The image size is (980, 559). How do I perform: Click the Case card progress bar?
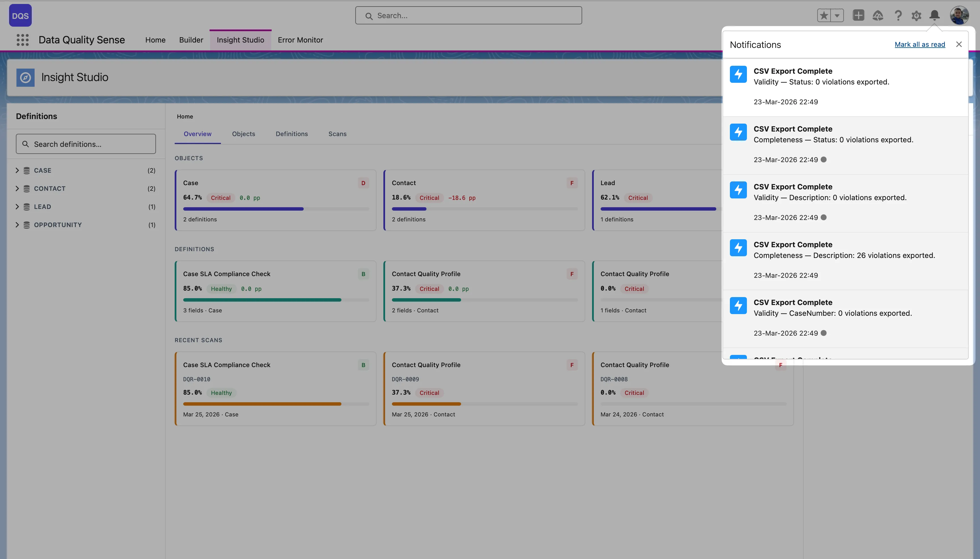[x=275, y=208]
